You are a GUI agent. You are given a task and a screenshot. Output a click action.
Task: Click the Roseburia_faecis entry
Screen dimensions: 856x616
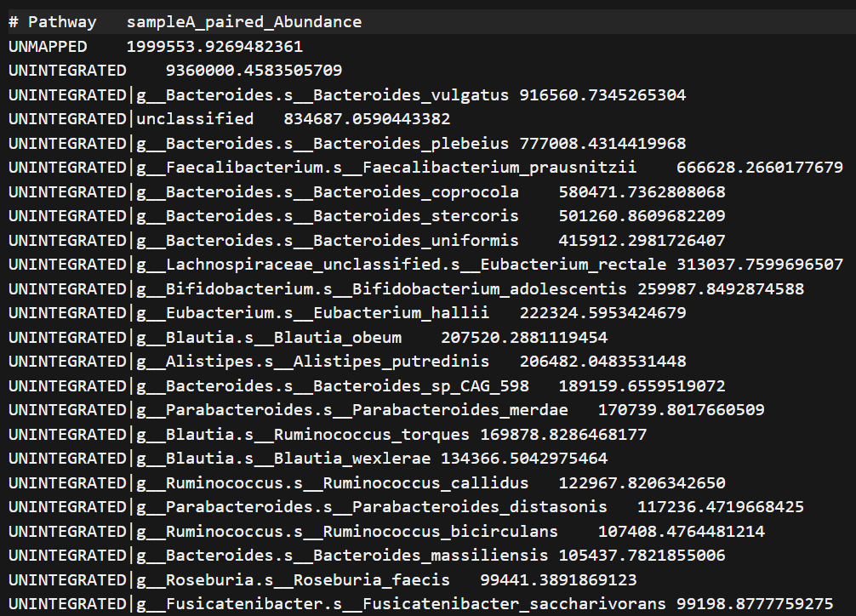coord(372,580)
